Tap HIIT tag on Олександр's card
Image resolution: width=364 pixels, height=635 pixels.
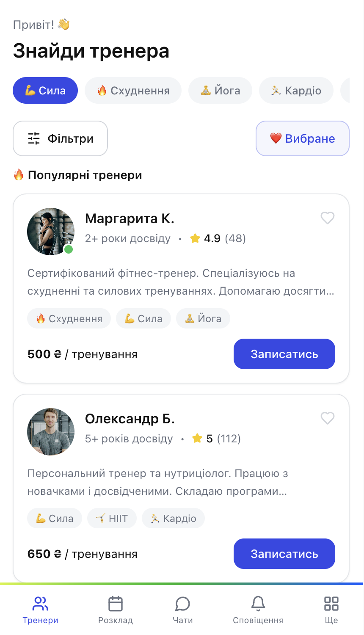[112, 519]
